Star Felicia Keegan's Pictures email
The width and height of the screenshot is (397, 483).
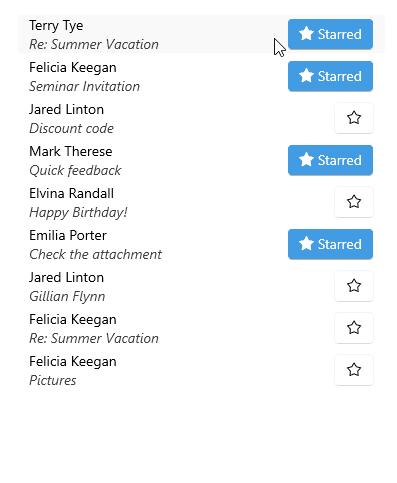[354, 370]
